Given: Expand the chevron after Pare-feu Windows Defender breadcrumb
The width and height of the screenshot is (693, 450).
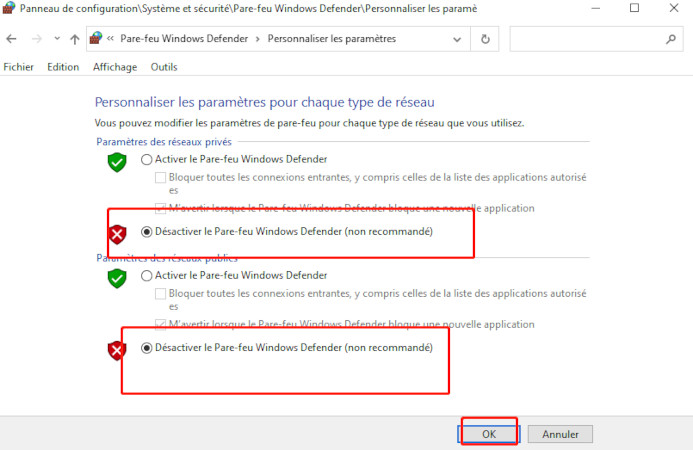Looking at the screenshot, I should [x=257, y=39].
